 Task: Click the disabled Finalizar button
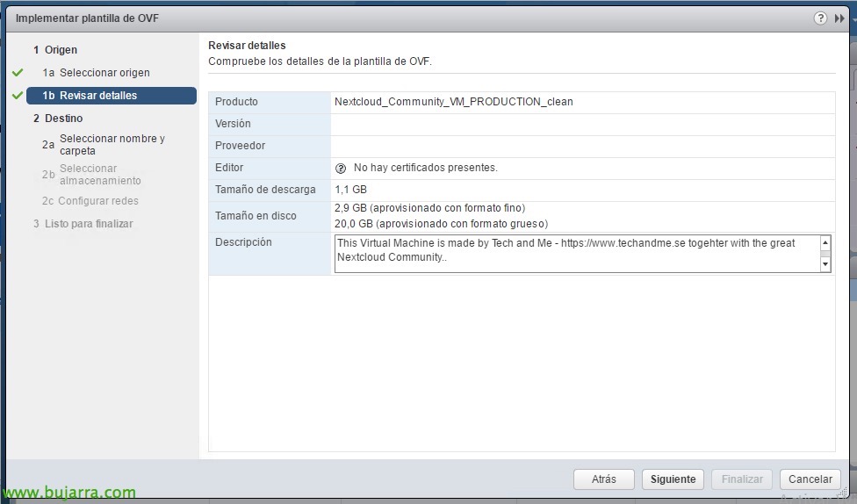tap(742, 479)
